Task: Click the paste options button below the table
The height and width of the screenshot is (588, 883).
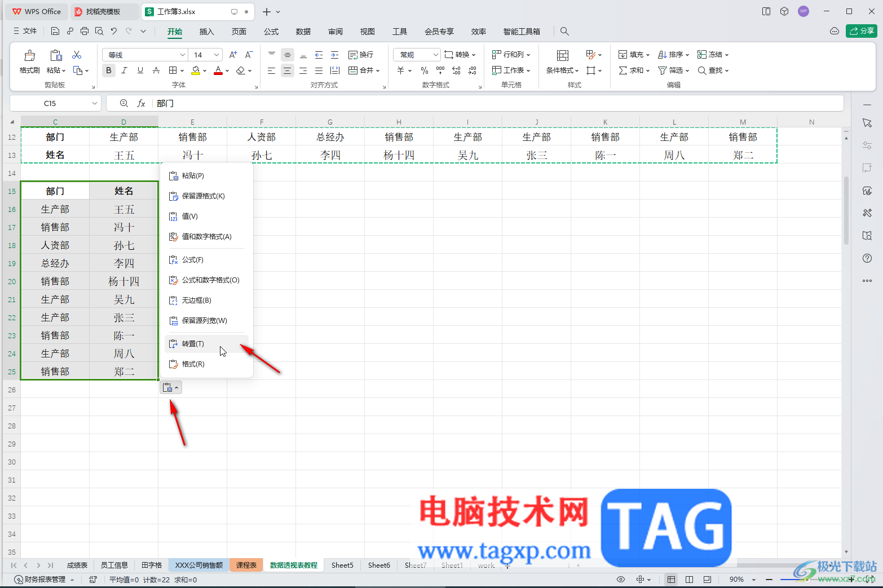Action: pyautogui.click(x=171, y=388)
